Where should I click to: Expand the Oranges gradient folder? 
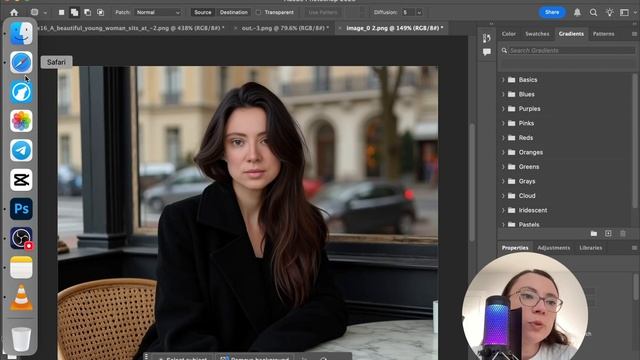tap(503, 152)
